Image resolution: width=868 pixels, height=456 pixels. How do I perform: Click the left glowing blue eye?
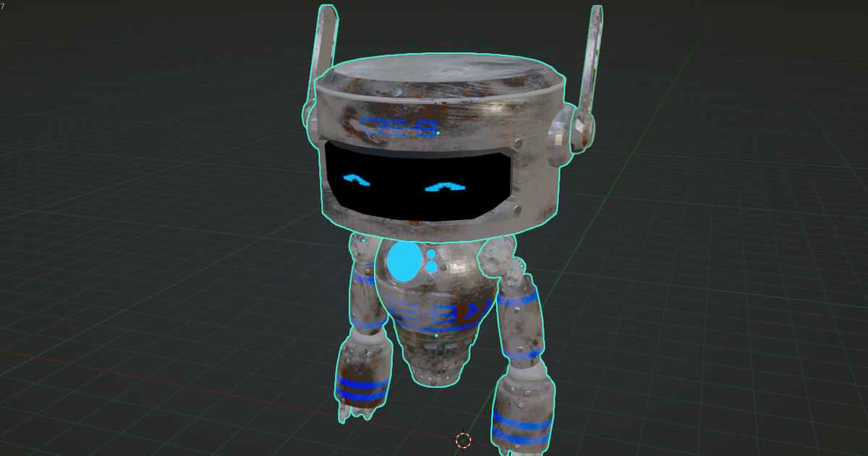coord(356,179)
